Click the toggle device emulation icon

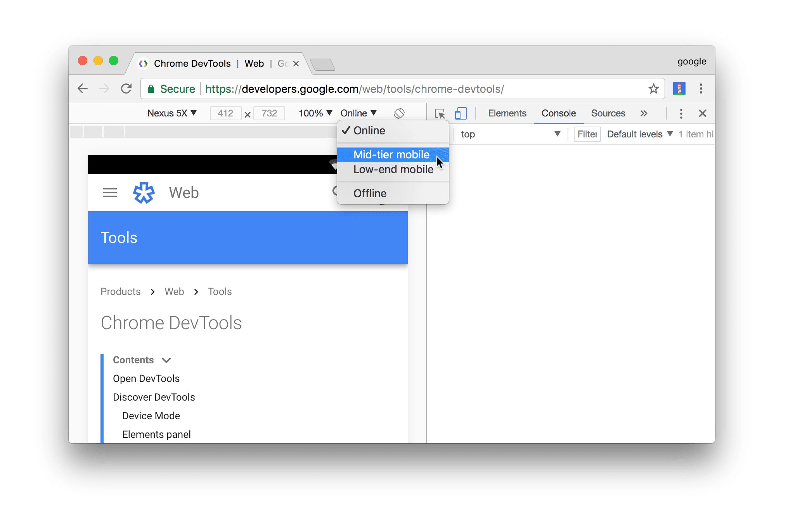pos(461,113)
